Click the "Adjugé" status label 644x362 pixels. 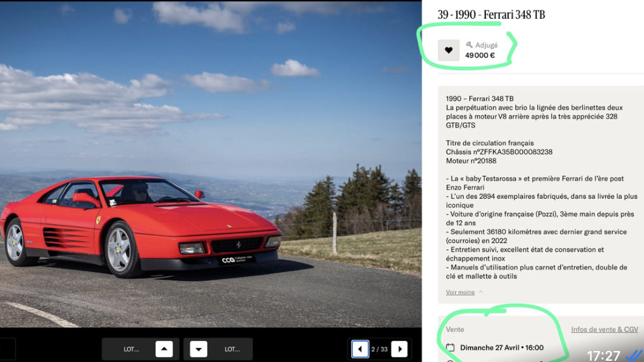tap(486, 45)
